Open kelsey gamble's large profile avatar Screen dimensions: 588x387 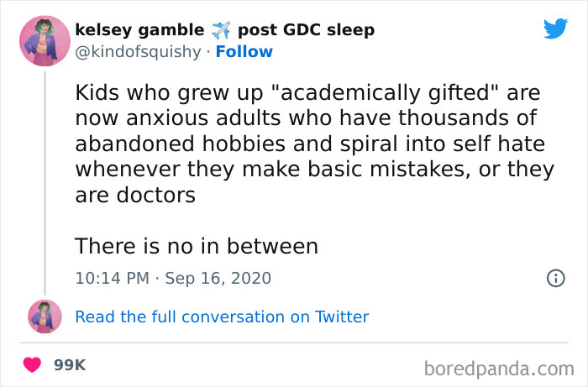pos(44,40)
